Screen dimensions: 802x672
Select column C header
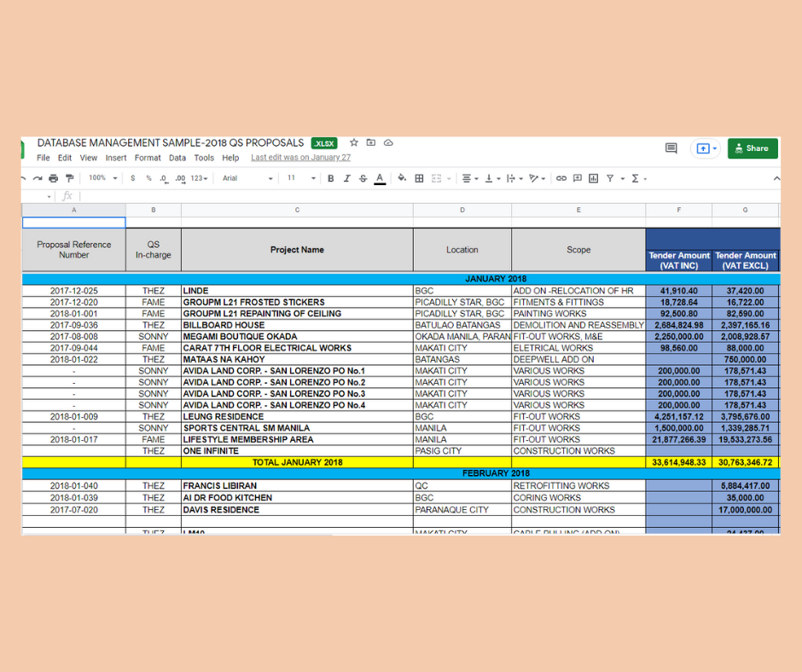(297, 210)
